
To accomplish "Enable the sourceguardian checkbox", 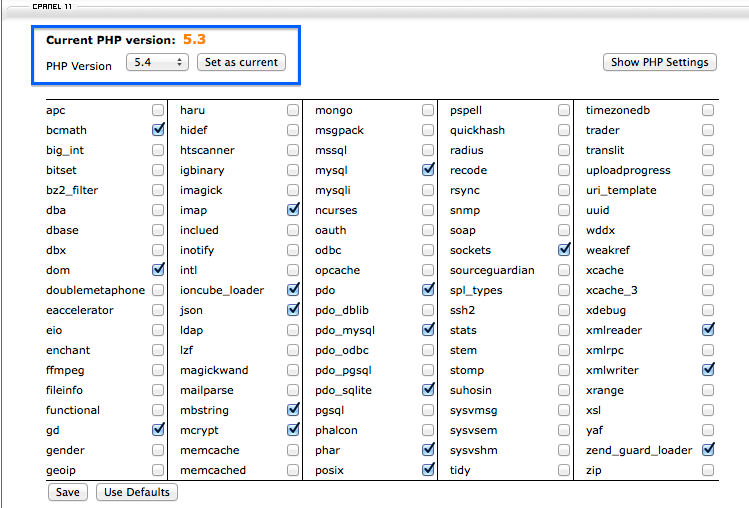I will 564,270.
